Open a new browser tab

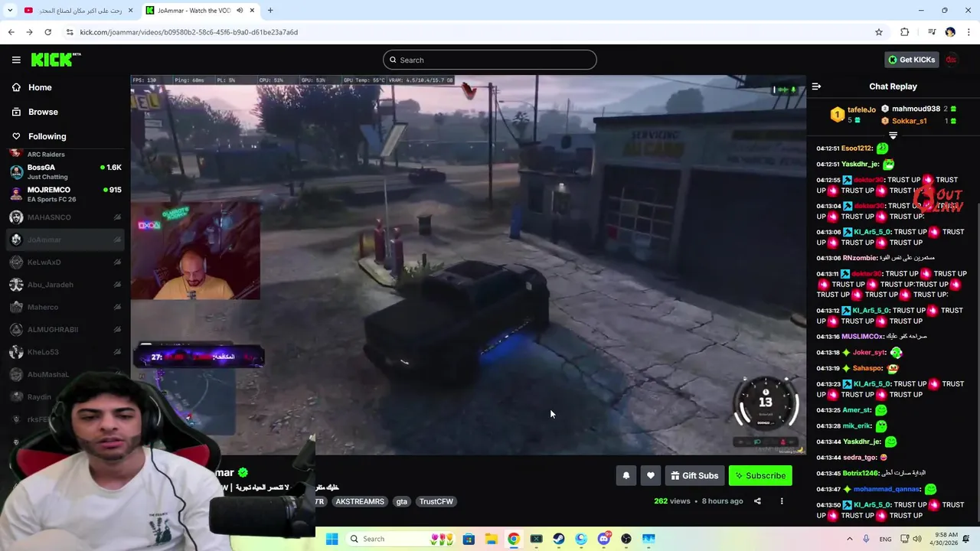(x=270, y=11)
